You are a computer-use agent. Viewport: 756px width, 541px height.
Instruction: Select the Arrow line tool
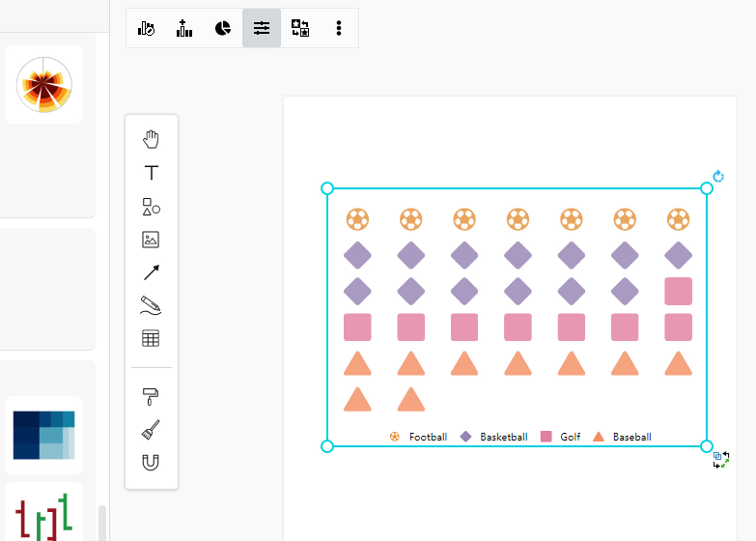click(151, 272)
